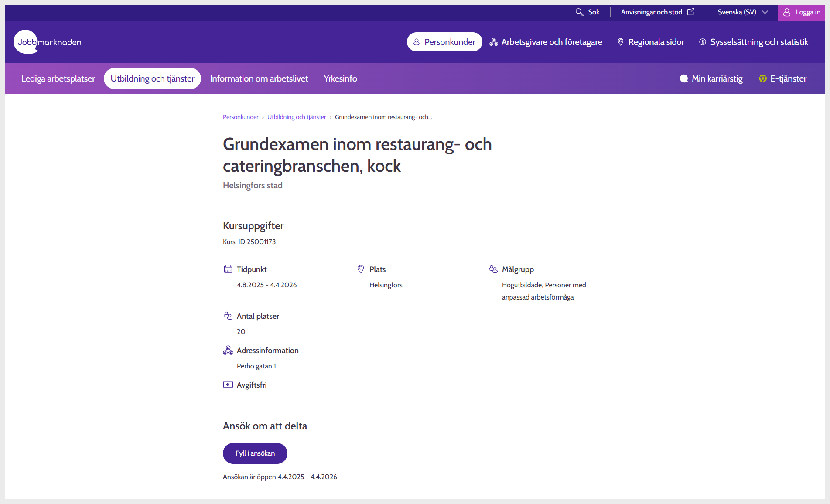This screenshot has height=504, width=830.
Task: Switch to Arbetsgivare och företagare
Action: (546, 42)
